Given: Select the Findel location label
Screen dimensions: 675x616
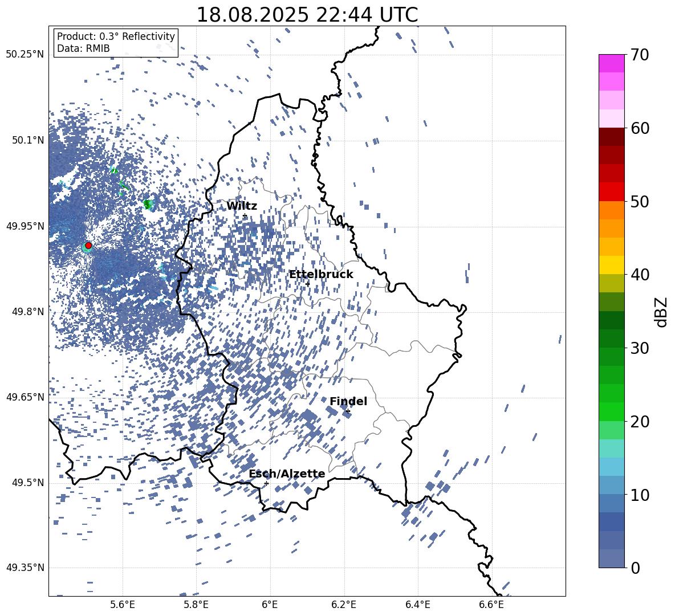Looking at the screenshot, I should [348, 401].
